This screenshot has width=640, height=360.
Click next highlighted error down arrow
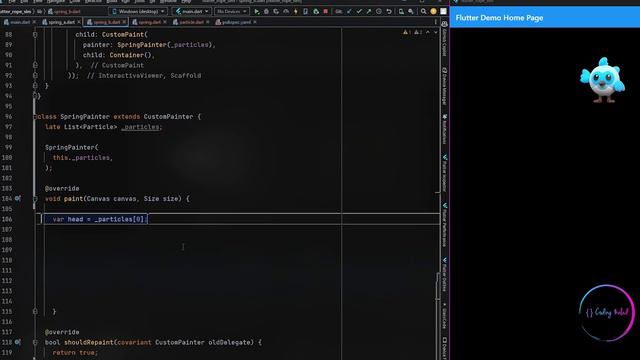click(436, 32)
